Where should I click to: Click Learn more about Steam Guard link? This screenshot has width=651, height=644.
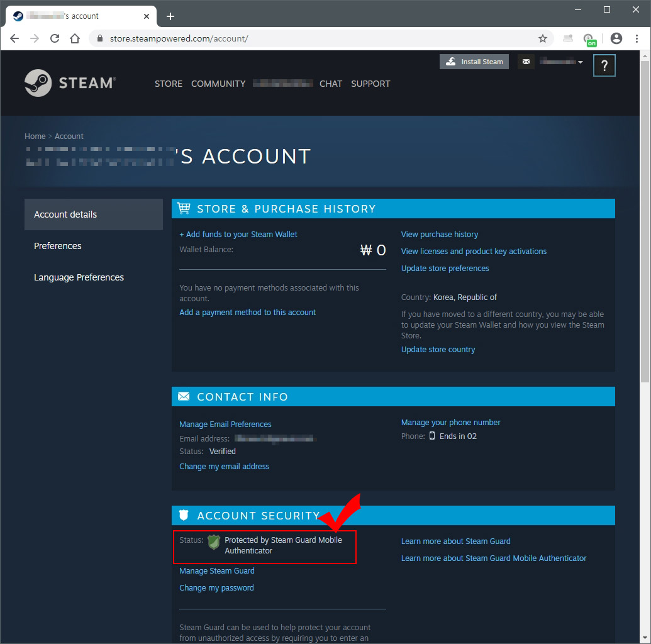(x=455, y=541)
